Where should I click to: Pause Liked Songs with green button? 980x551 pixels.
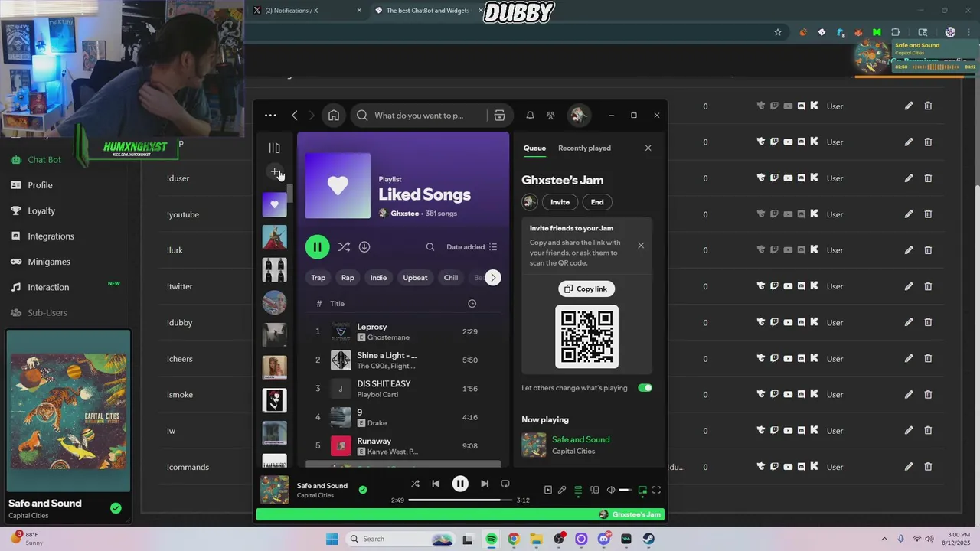(x=317, y=247)
